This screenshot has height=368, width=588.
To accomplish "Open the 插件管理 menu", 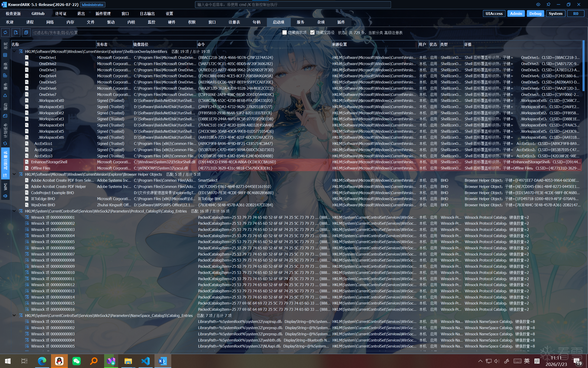I will (x=103, y=14).
